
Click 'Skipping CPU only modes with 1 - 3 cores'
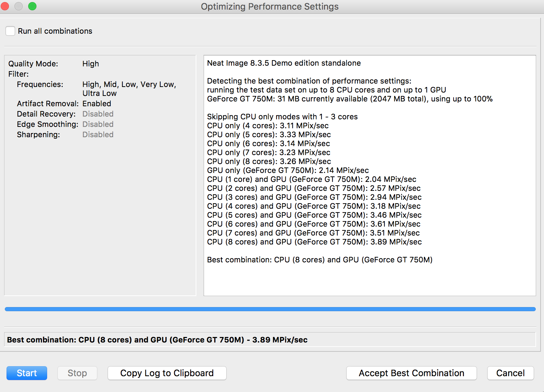(x=282, y=117)
